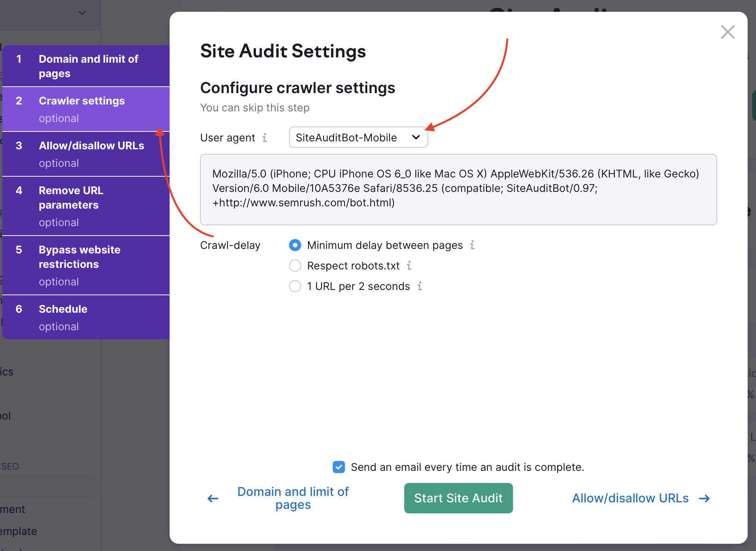Select Minimum delay between pages radio

point(295,245)
